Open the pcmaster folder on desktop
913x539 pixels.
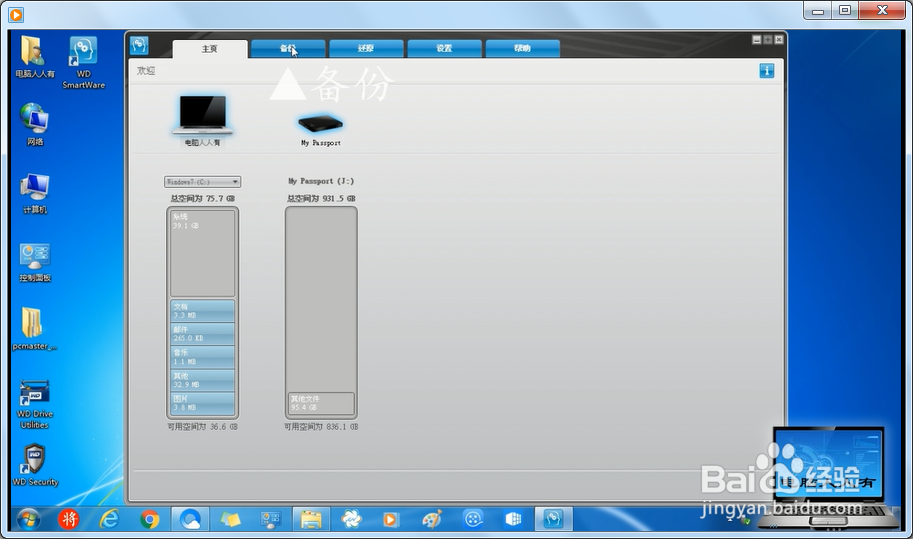pos(34,329)
